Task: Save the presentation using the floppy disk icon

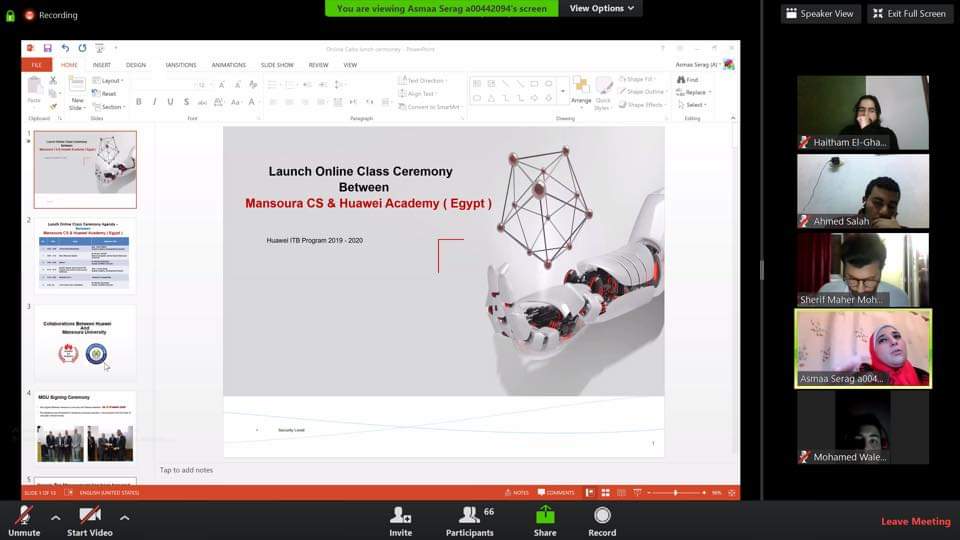Action: coord(47,48)
